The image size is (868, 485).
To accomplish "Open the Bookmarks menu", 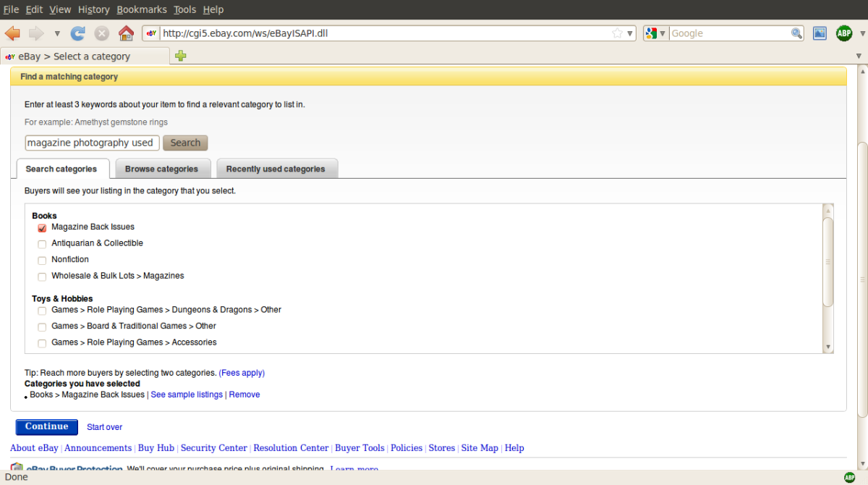I will click(142, 9).
